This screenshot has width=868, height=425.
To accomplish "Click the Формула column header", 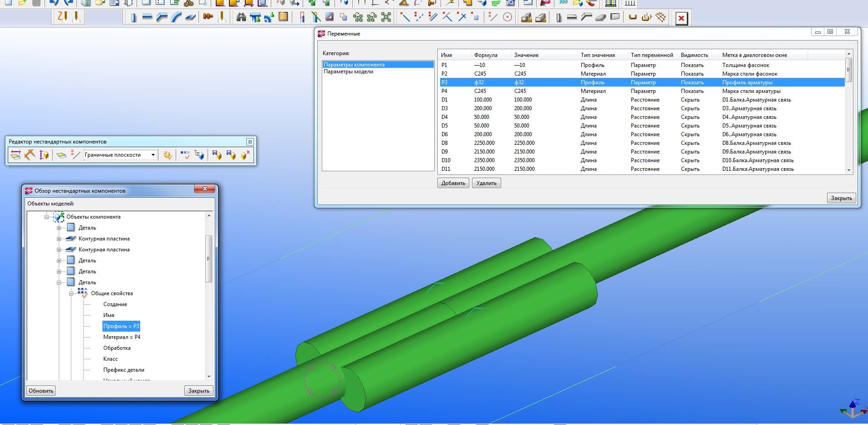I will (486, 55).
